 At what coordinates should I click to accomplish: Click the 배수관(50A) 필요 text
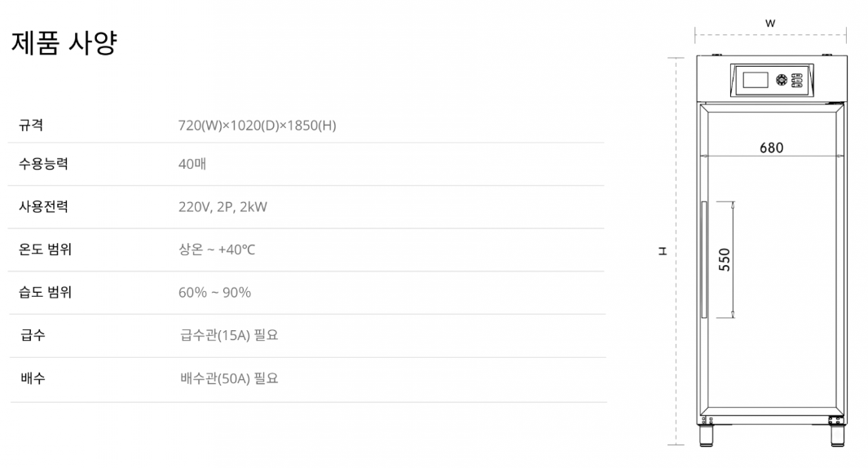pos(229,378)
